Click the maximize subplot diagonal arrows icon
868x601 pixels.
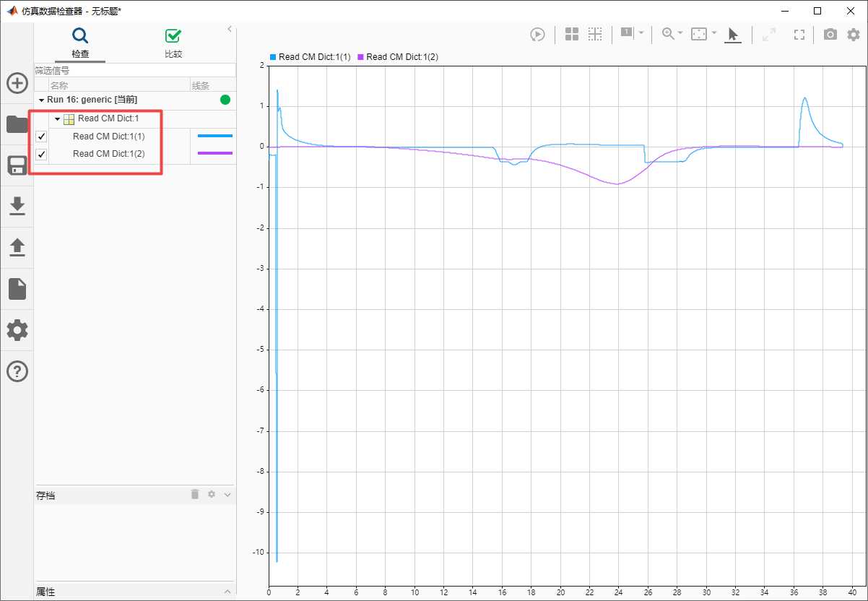(x=769, y=34)
